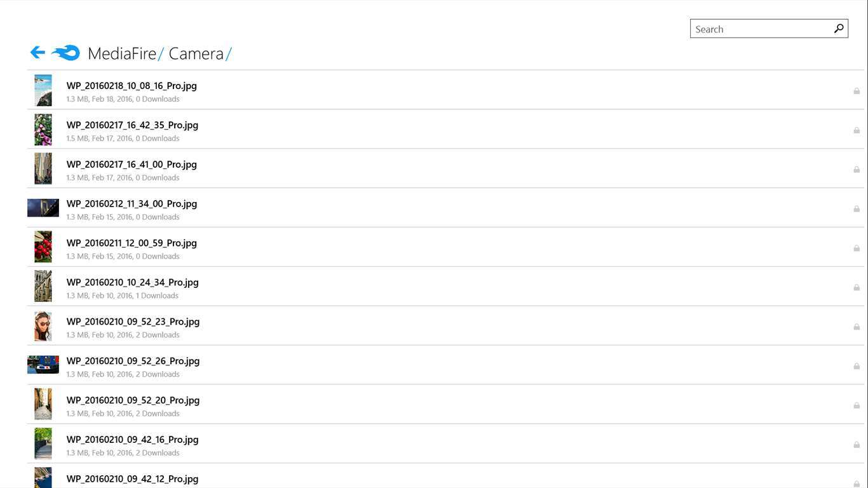The height and width of the screenshot is (488, 868).
Task: Click lock icon for WP_20160218_10_08_16_Pro.jpg
Action: click(857, 91)
